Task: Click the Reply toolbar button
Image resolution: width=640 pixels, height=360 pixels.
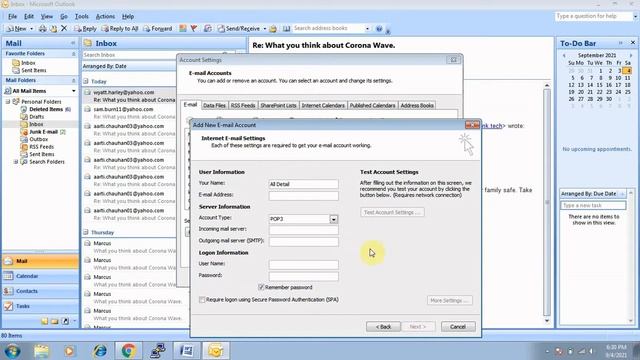Action: click(85, 29)
